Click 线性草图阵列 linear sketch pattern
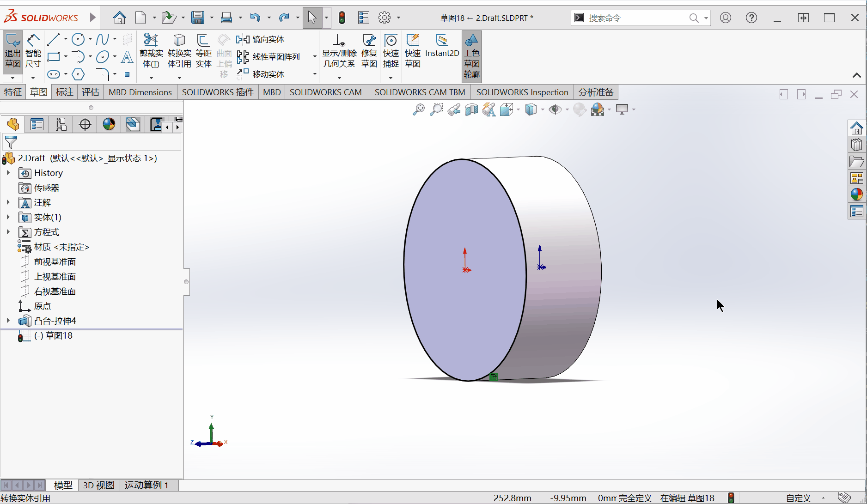This screenshot has height=504, width=867. [x=269, y=57]
